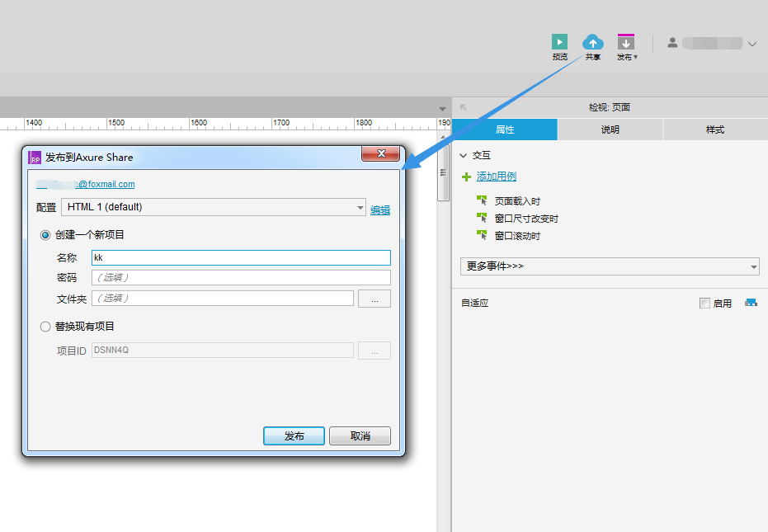Click the Preview (预览) play icon
The height and width of the screenshot is (532, 768).
[559, 42]
